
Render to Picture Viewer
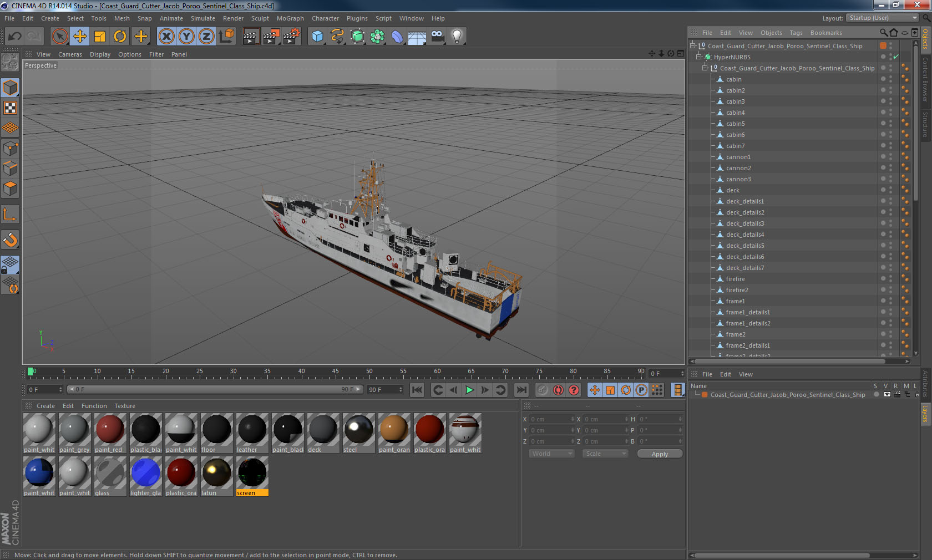[x=271, y=37]
